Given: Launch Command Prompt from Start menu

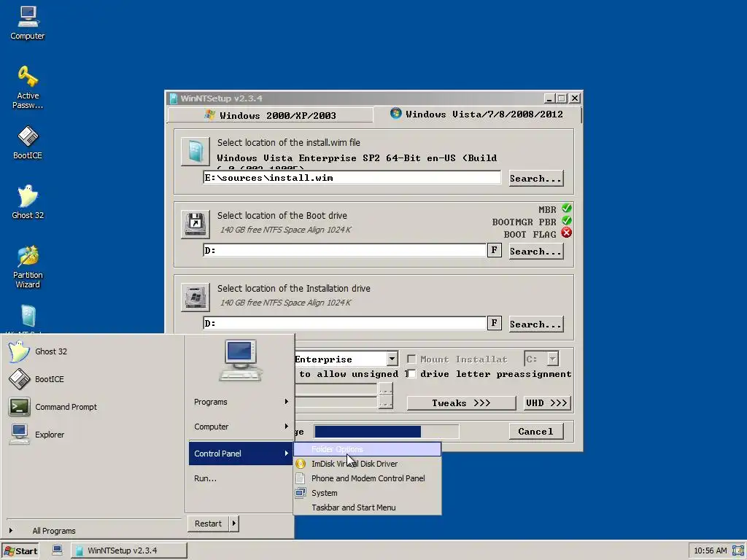Looking at the screenshot, I should coord(53,407).
